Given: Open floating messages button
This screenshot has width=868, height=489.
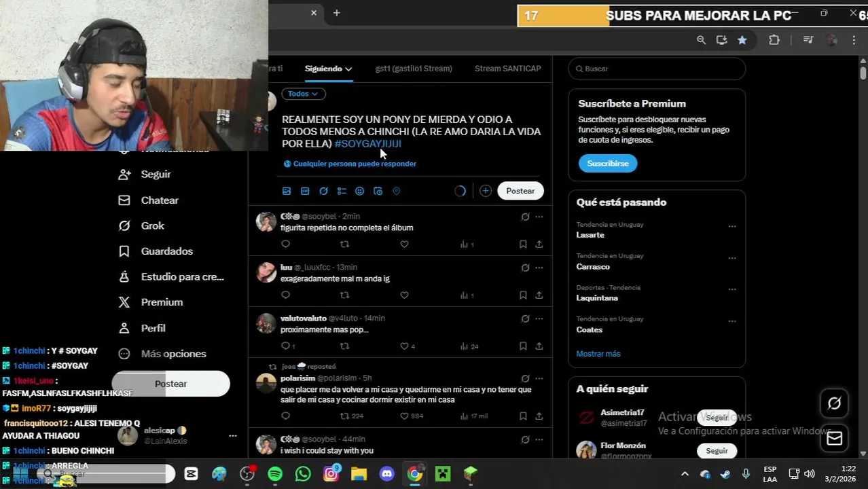Looking at the screenshot, I should point(834,439).
